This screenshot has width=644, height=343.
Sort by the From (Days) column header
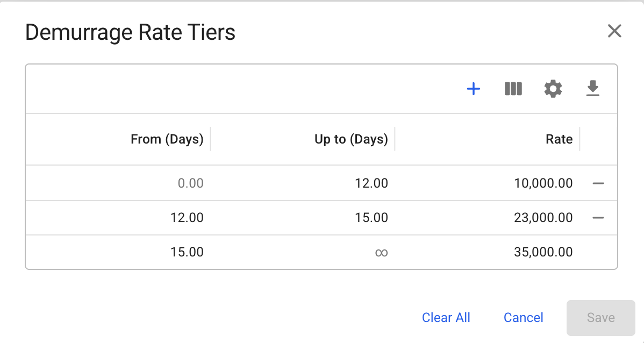(167, 139)
